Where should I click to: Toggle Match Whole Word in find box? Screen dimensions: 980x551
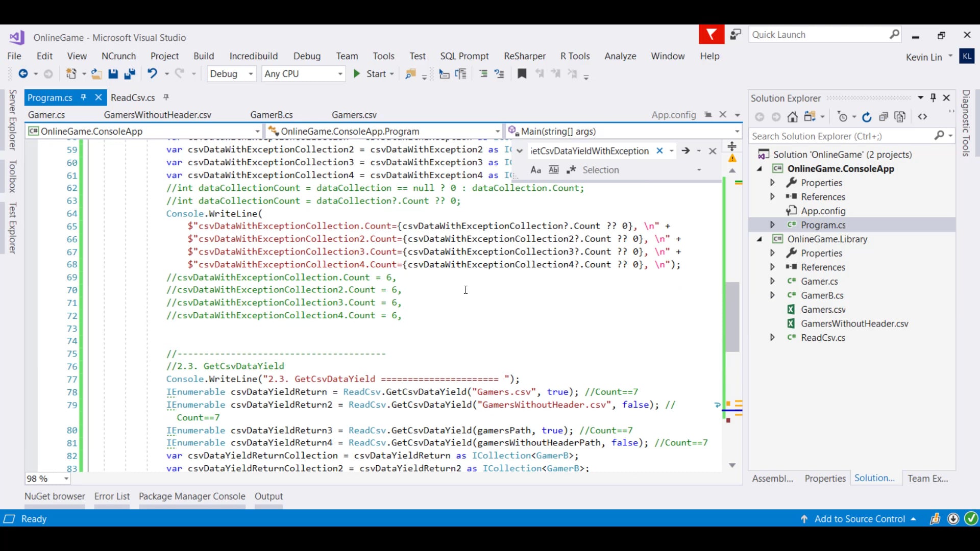[x=553, y=170]
